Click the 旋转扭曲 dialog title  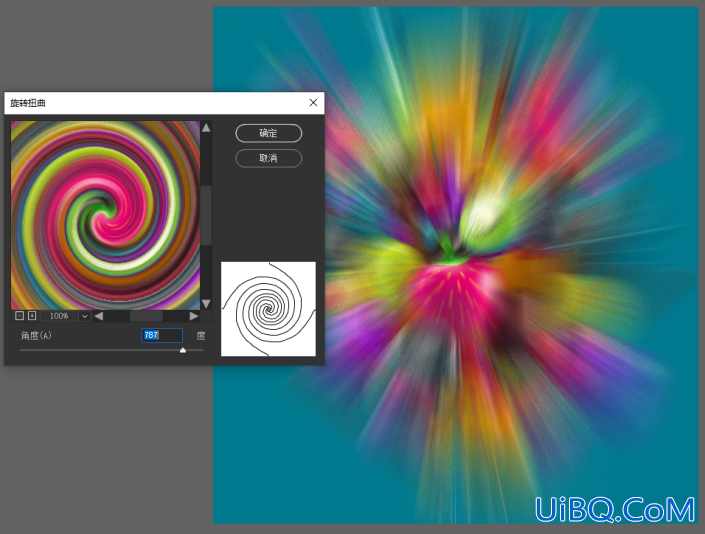coord(28,103)
